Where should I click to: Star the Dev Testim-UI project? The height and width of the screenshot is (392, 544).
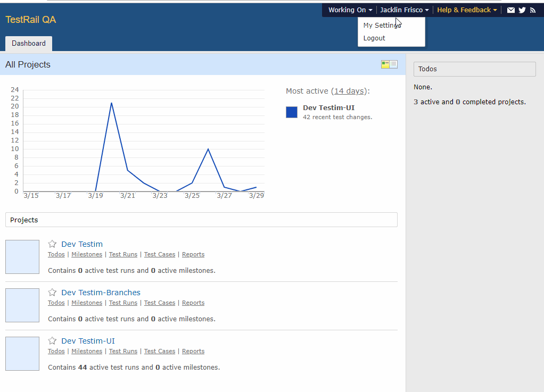52,341
